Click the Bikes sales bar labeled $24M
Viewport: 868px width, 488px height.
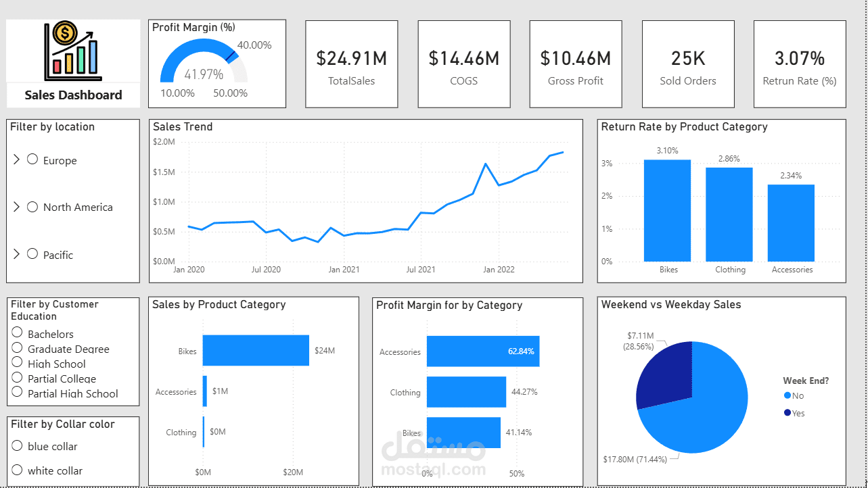tap(256, 351)
